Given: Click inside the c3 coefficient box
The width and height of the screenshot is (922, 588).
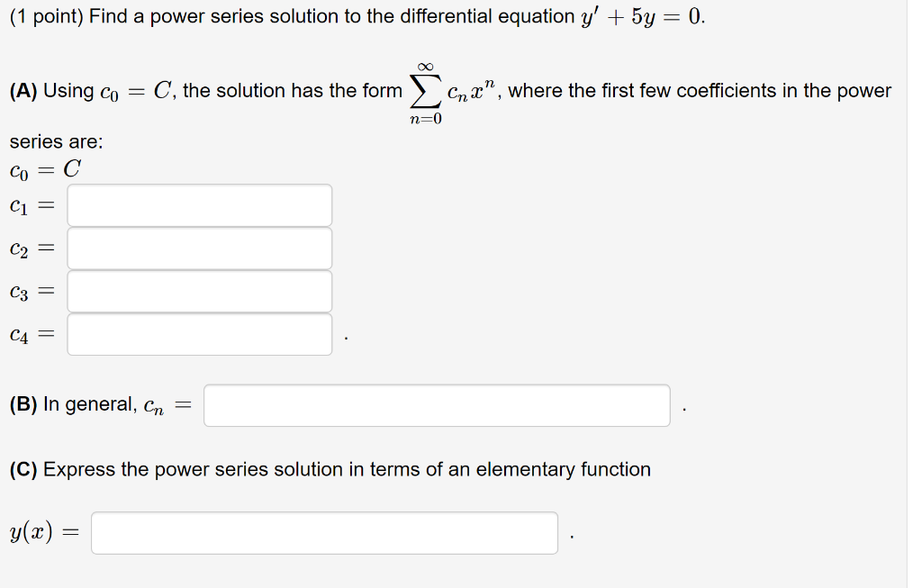Looking at the screenshot, I should click(200, 291).
